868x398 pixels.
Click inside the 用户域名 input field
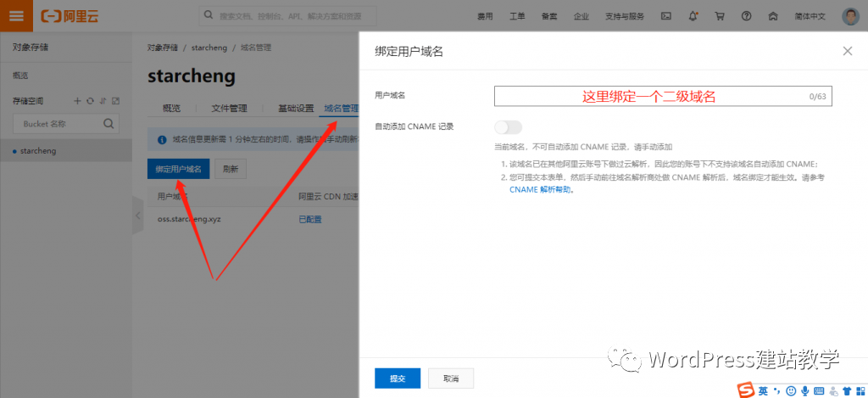click(x=663, y=96)
